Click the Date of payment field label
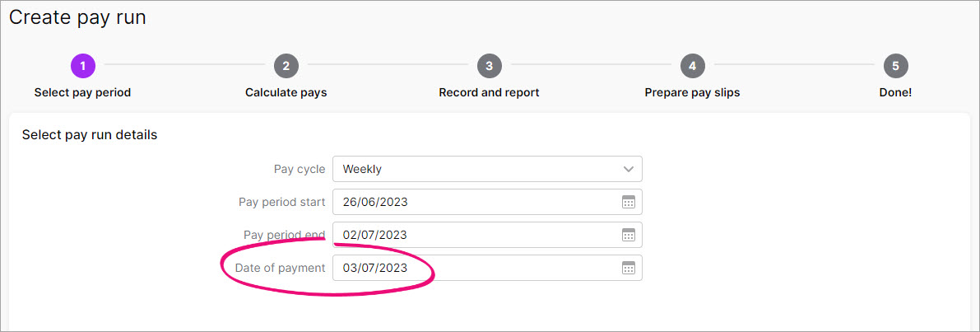 point(280,268)
